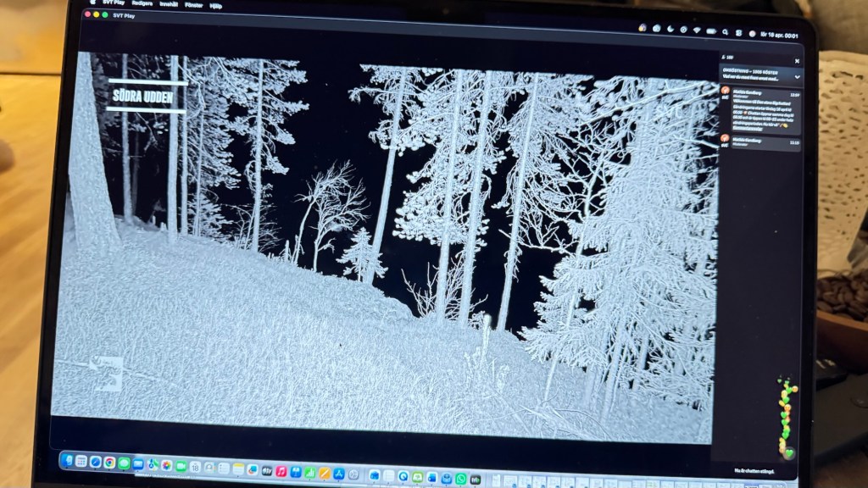Open Finder from the Dock

[x=68, y=460]
